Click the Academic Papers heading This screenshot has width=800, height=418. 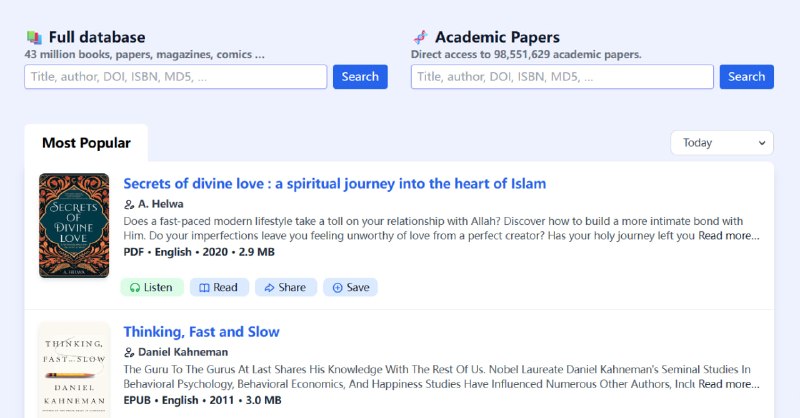(x=497, y=37)
